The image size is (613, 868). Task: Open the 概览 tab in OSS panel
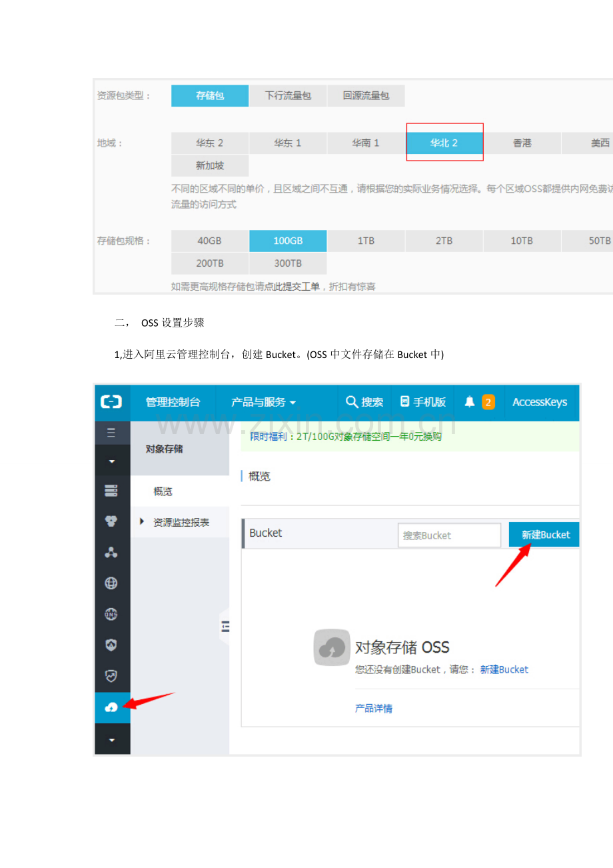[x=162, y=491]
